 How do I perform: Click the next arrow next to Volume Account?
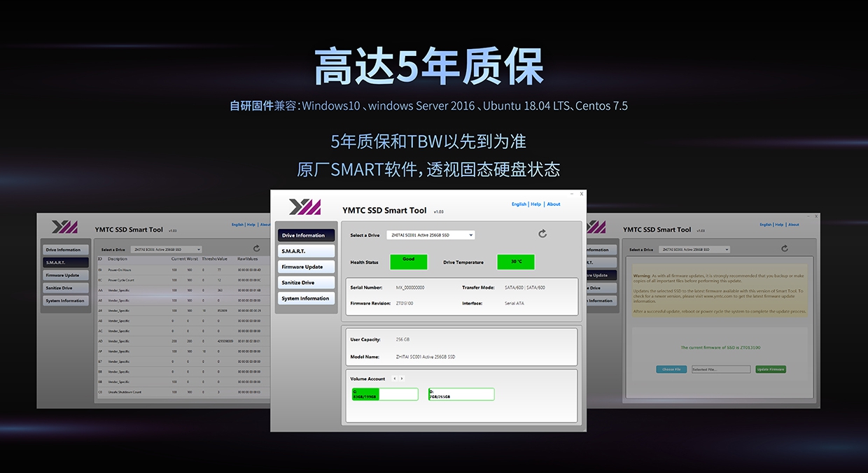402,379
